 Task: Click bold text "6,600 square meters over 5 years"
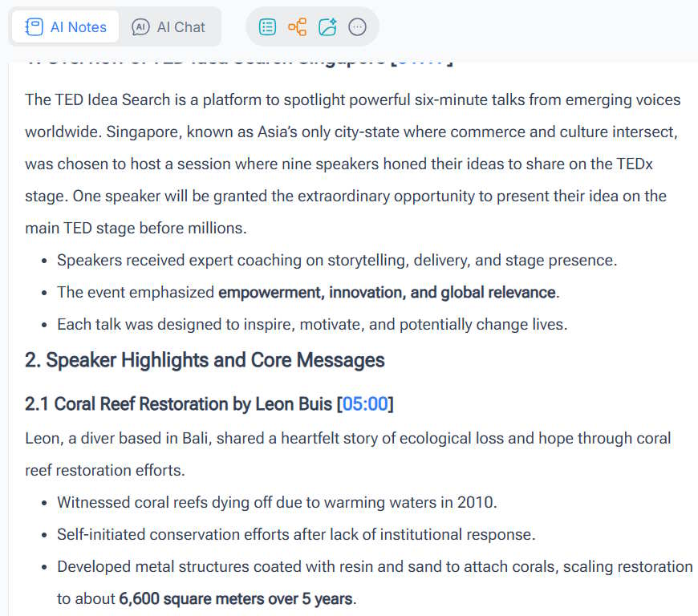click(236, 599)
